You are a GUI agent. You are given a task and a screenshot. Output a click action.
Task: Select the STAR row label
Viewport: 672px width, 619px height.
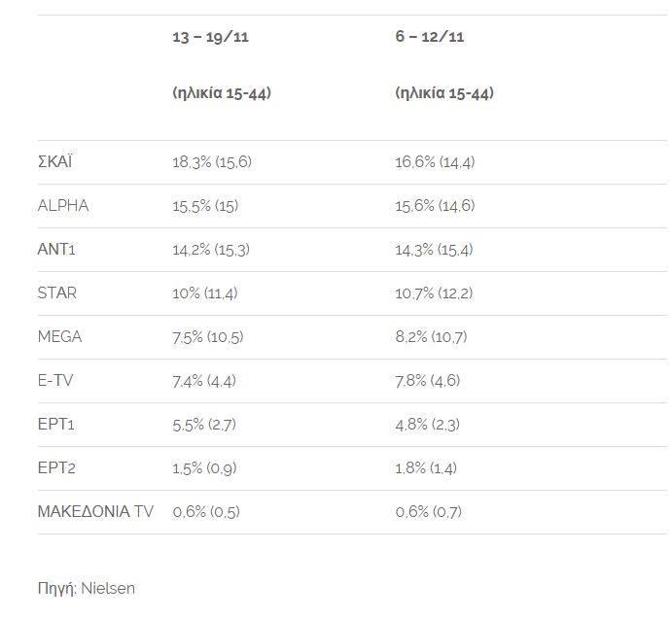(x=56, y=292)
